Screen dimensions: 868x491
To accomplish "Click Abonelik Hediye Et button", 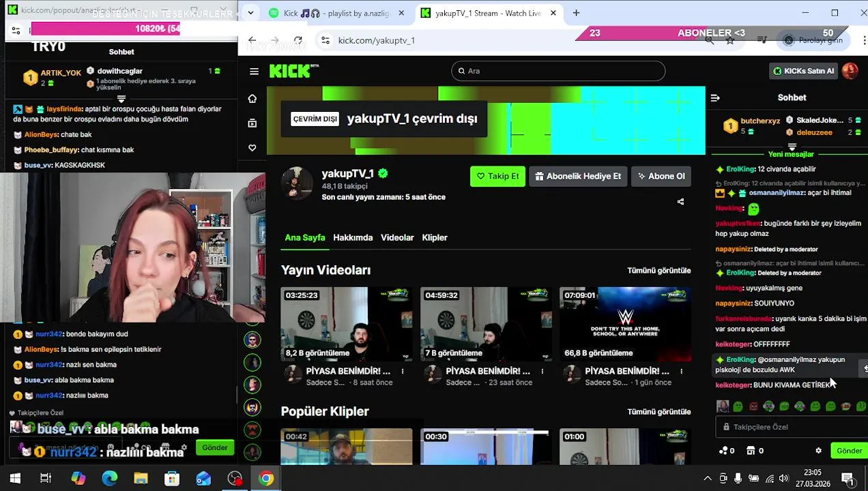I will (577, 177).
